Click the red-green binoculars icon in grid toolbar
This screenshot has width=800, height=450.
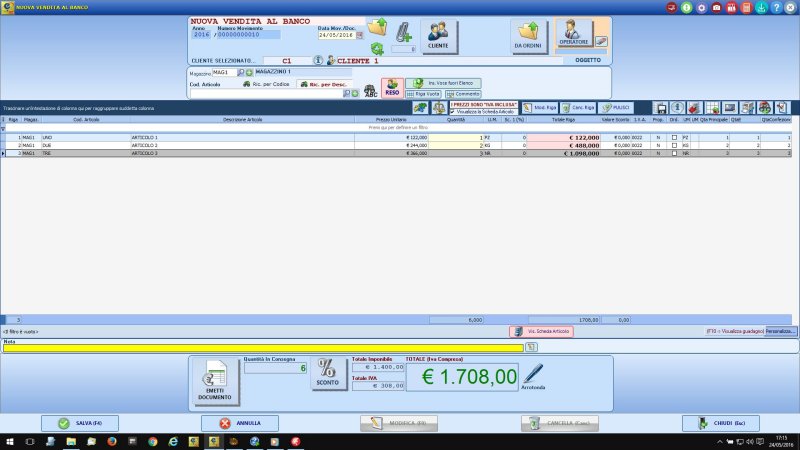(765, 108)
